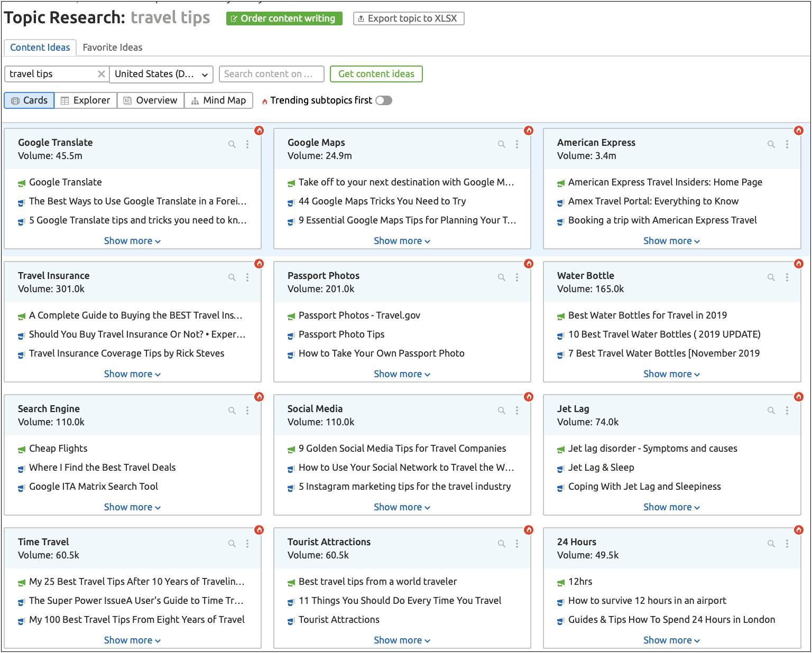This screenshot has height=653, width=812.
Task: Click the search icon on Google Maps card
Action: (x=501, y=144)
